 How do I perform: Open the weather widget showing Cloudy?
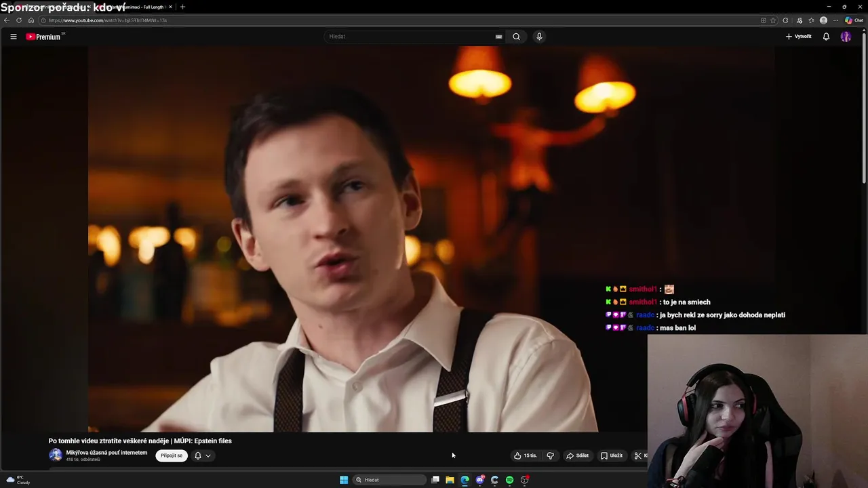pyautogui.click(x=18, y=480)
